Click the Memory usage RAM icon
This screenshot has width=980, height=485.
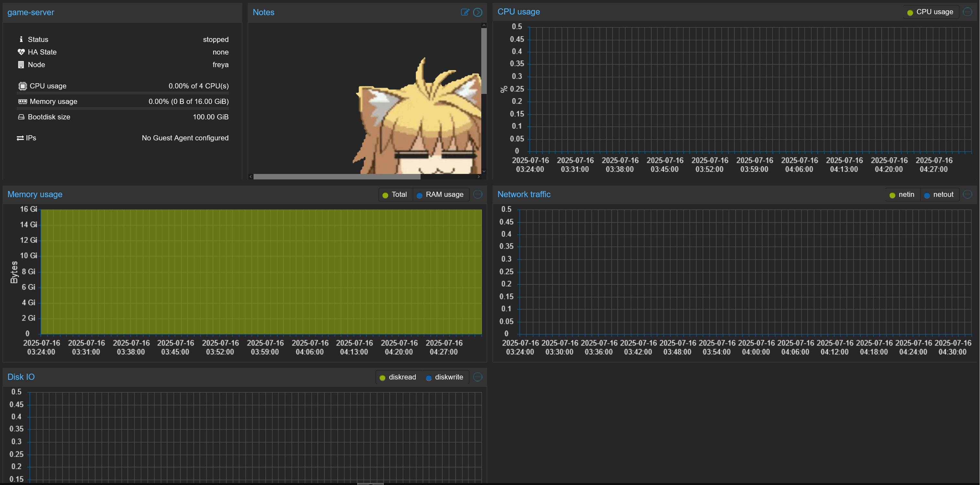22,101
